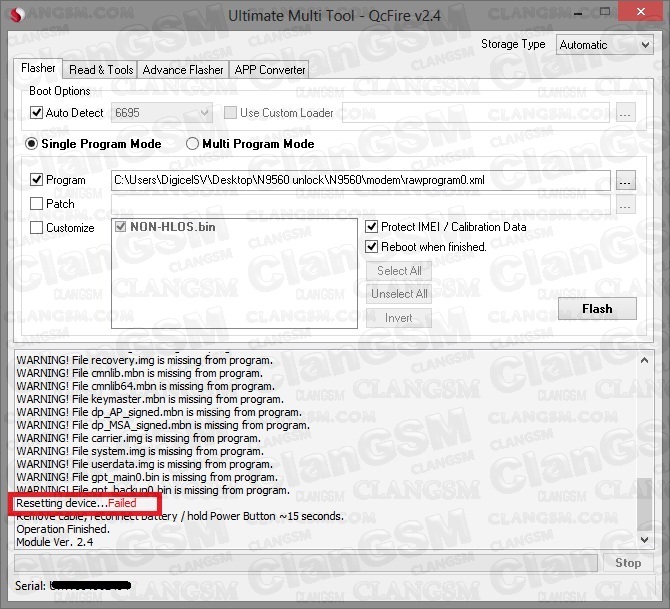This screenshot has height=609, width=670.
Task: Enable the Customize checkbox
Action: 36,227
